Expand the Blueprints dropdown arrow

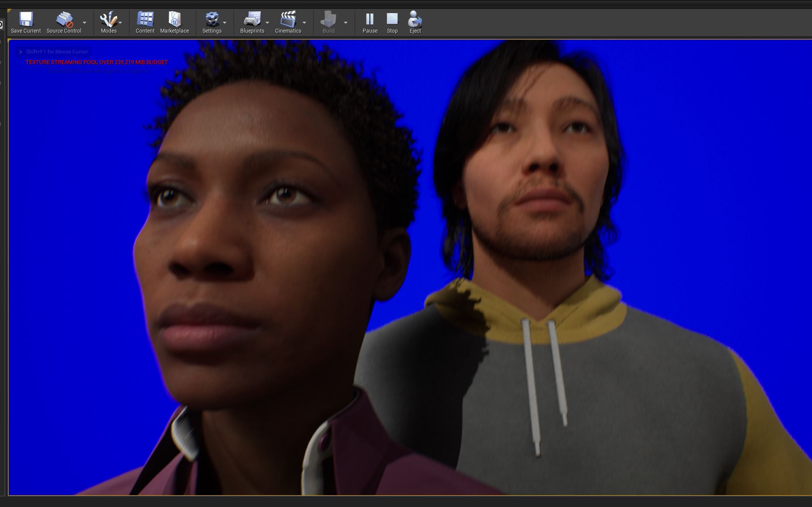coord(268,22)
